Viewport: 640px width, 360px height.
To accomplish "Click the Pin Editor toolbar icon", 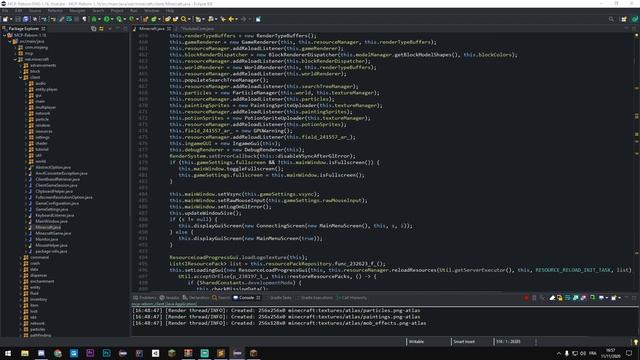I will point(258,19).
